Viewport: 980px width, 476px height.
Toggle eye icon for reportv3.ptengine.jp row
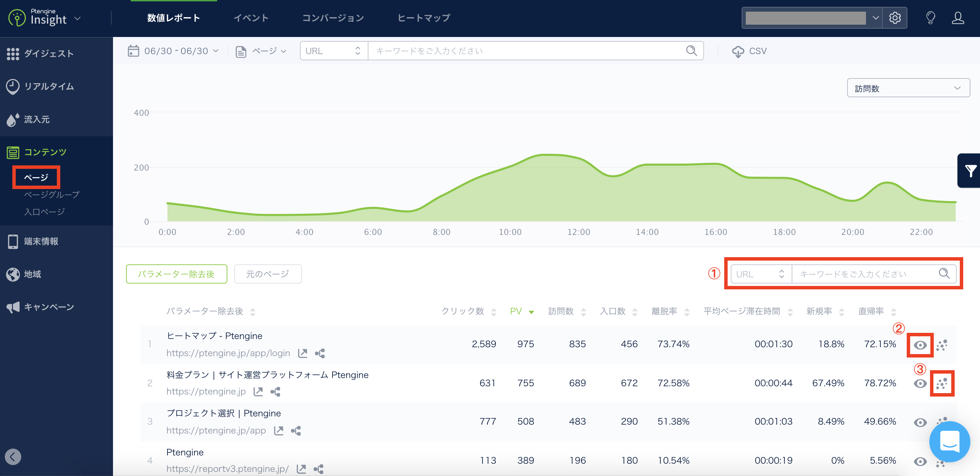tap(920, 462)
